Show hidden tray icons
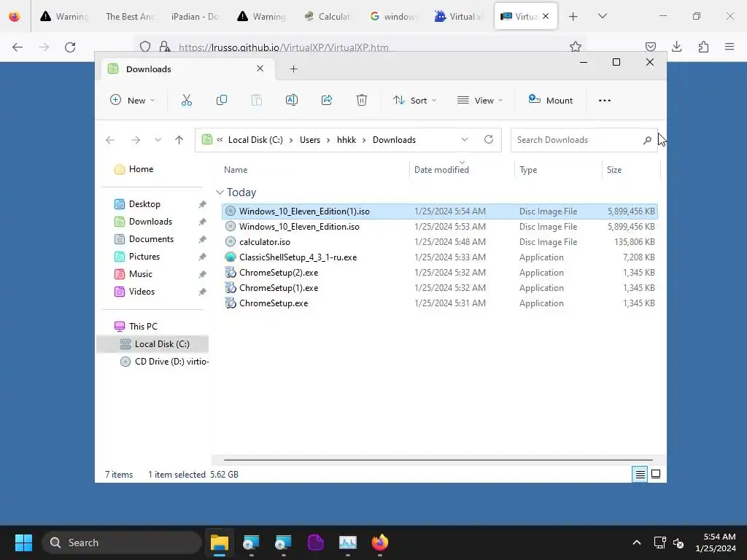 pyautogui.click(x=636, y=542)
